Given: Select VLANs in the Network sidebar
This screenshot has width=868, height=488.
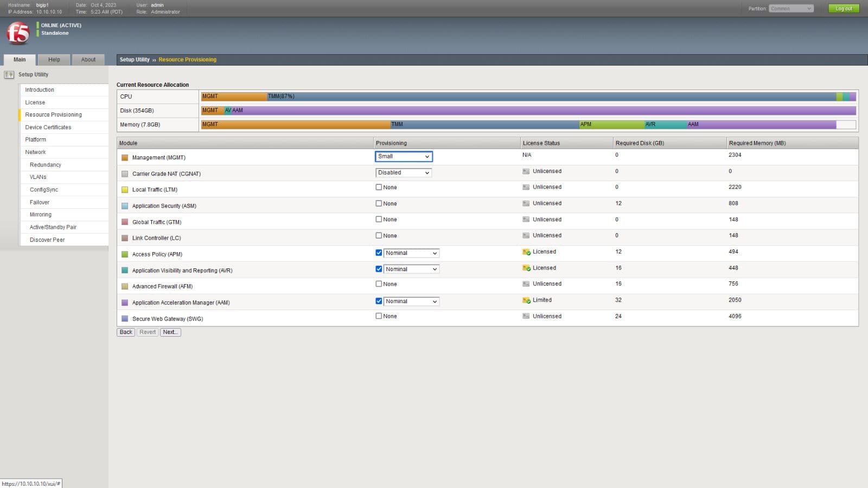Looking at the screenshot, I should click(x=37, y=177).
